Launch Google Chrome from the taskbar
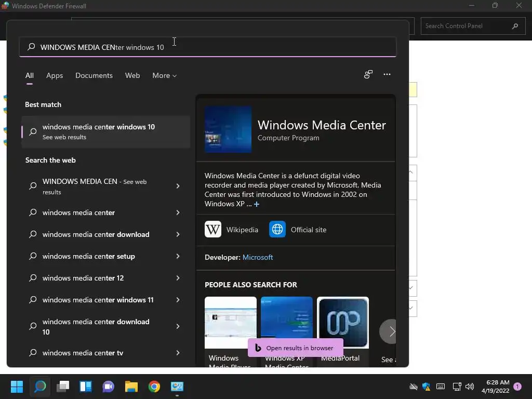 point(154,387)
